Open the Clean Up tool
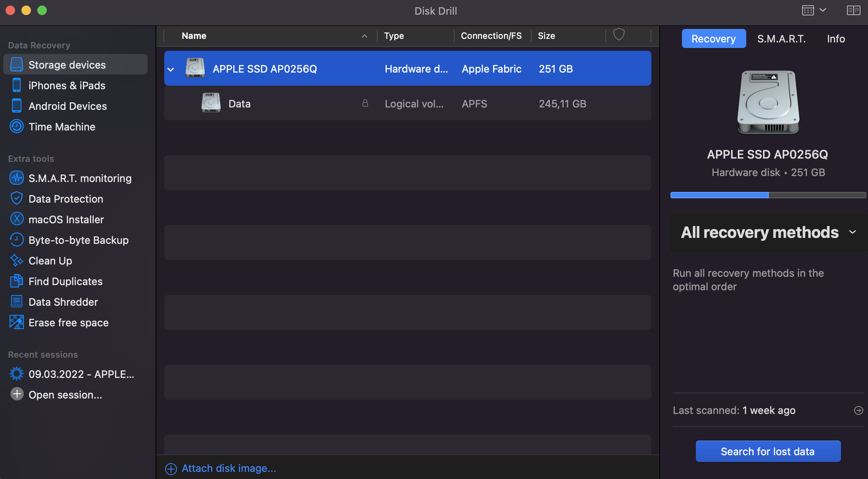 [50, 260]
